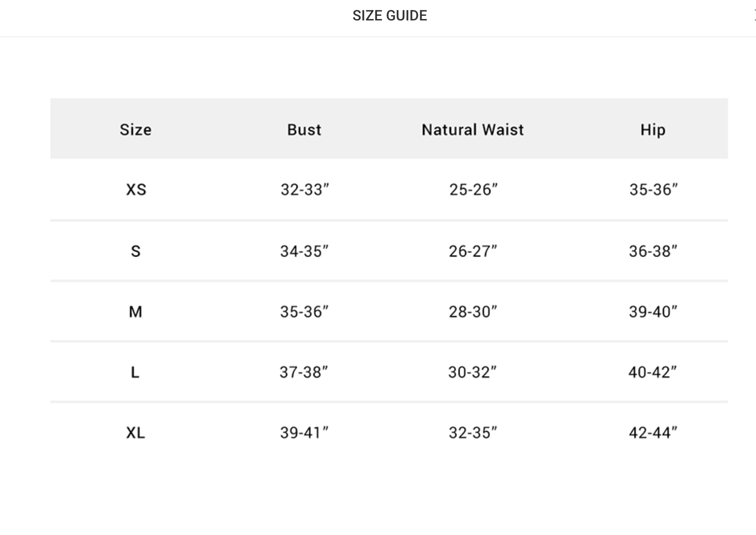Click the L hip measurement 40-42"
The image size is (756, 535).
(x=652, y=372)
